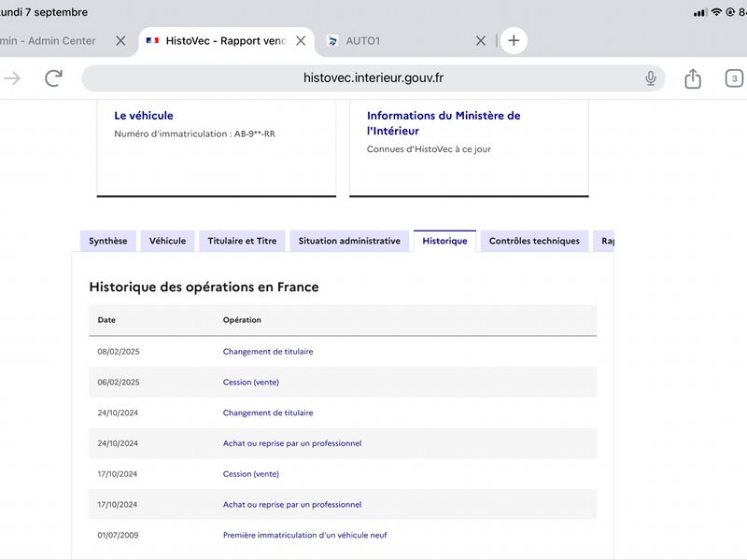Open the tab overview showing 3 tabs
This screenshot has width=747, height=560.
734,78
